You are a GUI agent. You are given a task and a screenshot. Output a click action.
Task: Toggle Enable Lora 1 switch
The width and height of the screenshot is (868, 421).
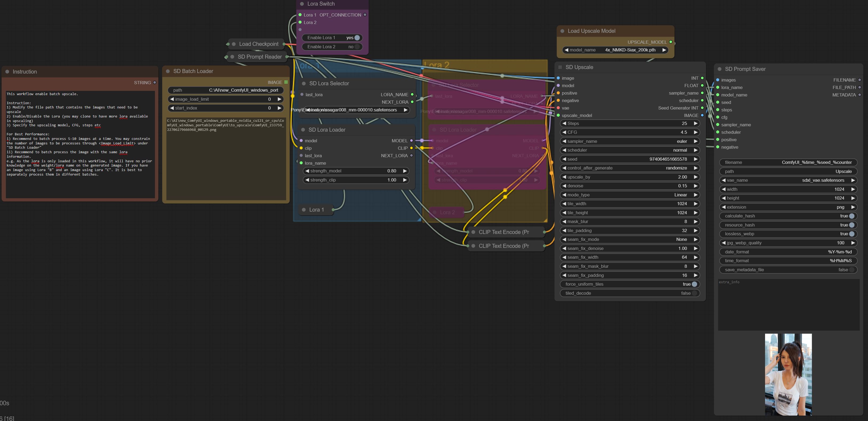click(x=357, y=38)
